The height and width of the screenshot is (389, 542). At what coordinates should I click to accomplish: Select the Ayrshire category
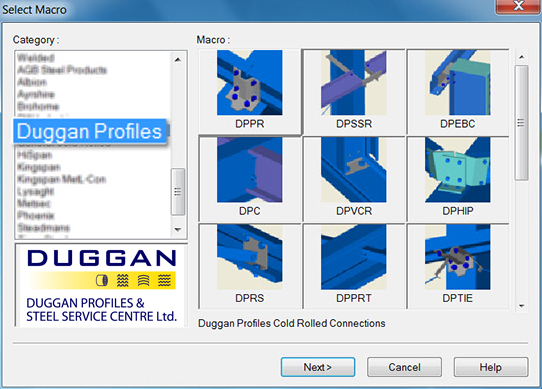[36, 94]
